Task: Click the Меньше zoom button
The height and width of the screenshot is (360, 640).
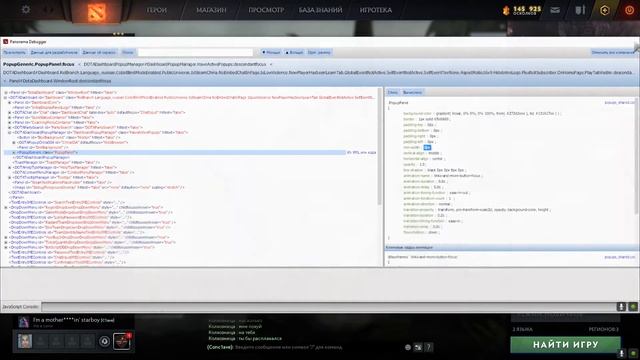Action: point(271,53)
